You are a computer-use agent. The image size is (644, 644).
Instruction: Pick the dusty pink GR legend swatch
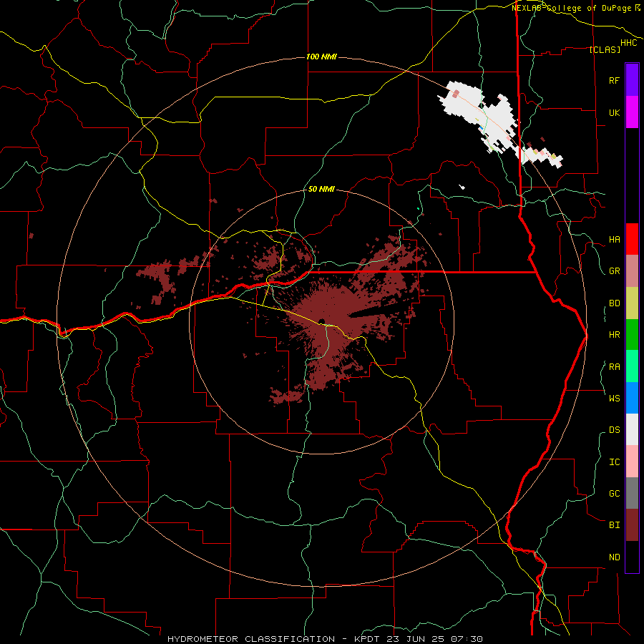click(x=632, y=270)
